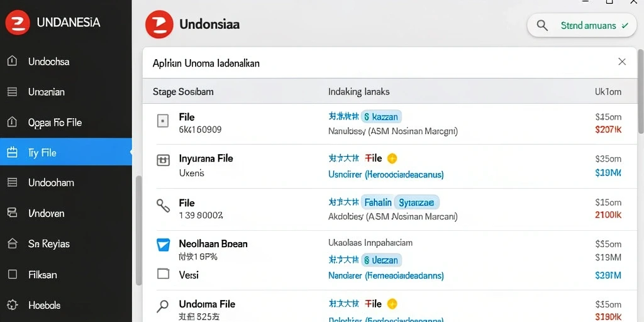Toggle the Versi checkbox
The width and height of the screenshot is (644, 322).
[x=163, y=274]
